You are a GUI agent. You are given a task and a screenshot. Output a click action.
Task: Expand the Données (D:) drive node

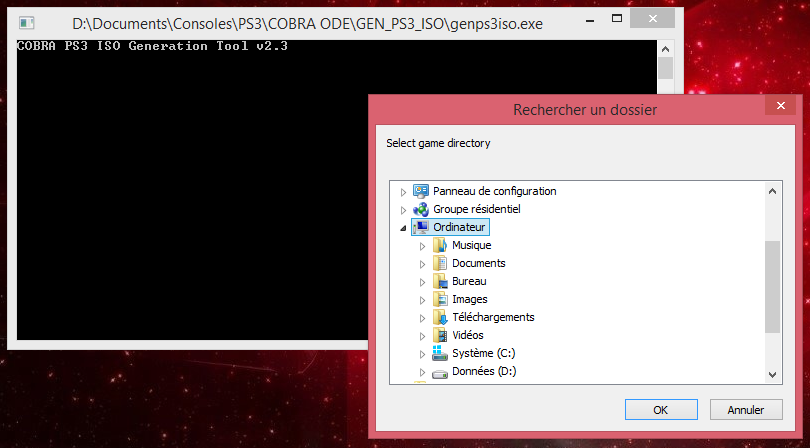tap(423, 373)
